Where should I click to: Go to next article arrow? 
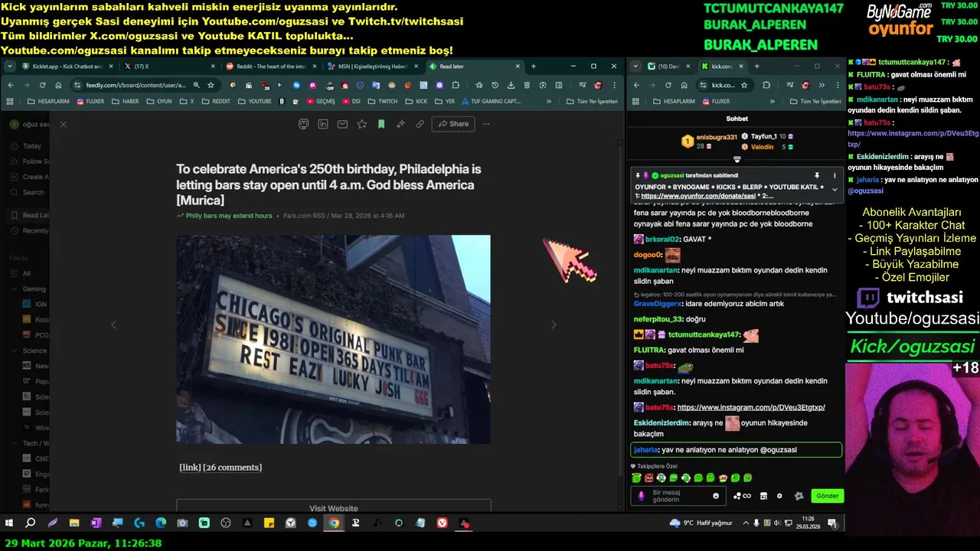pyautogui.click(x=554, y=324)
